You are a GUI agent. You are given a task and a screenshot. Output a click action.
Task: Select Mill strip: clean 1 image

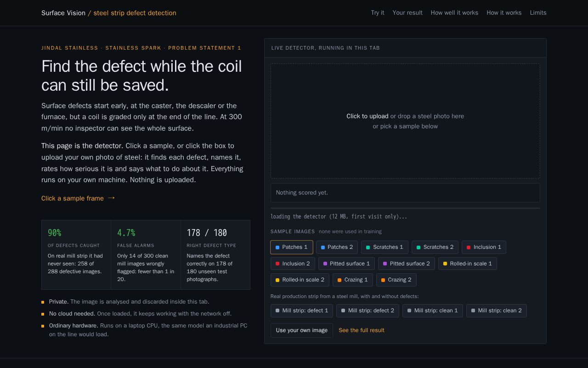pyautogui.click(x=433, y=310)
